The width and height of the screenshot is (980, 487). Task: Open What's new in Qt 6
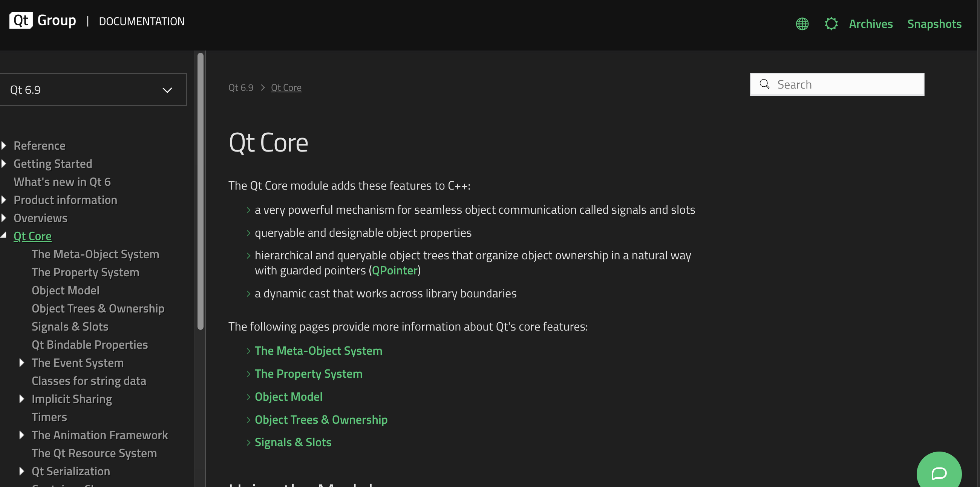click(x=62, y=182)
